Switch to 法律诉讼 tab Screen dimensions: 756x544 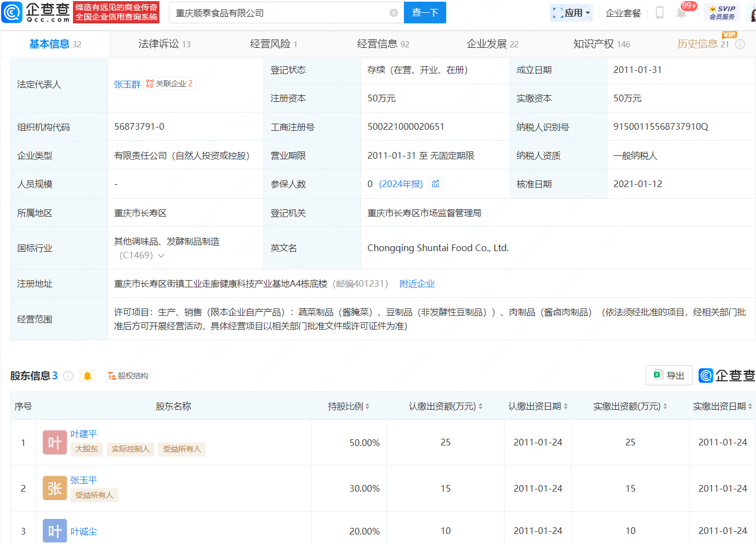(164, 44)
